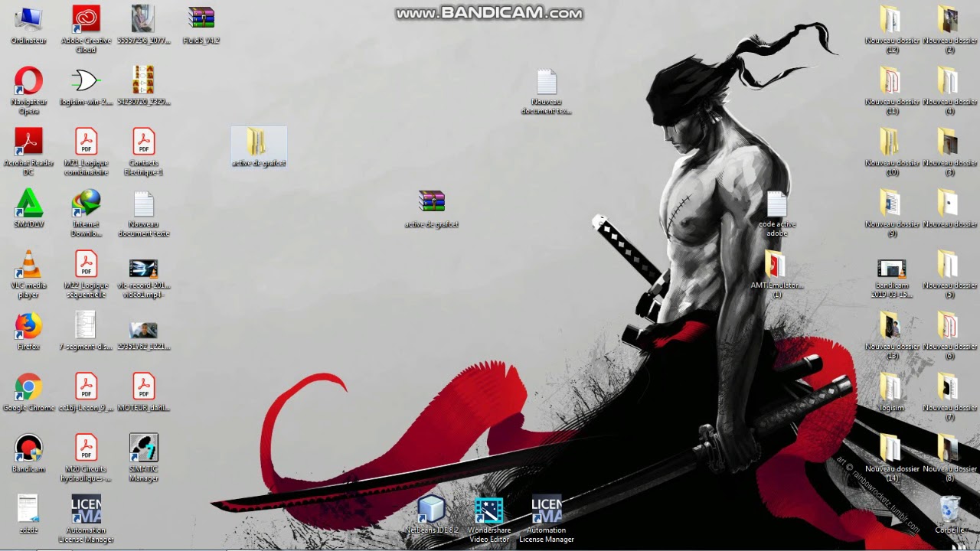Image resolution: width=980 pixels, height=551 pixels.
Task: Select the Nouveau dossier (13) folder
Action: tap(891, 335)
